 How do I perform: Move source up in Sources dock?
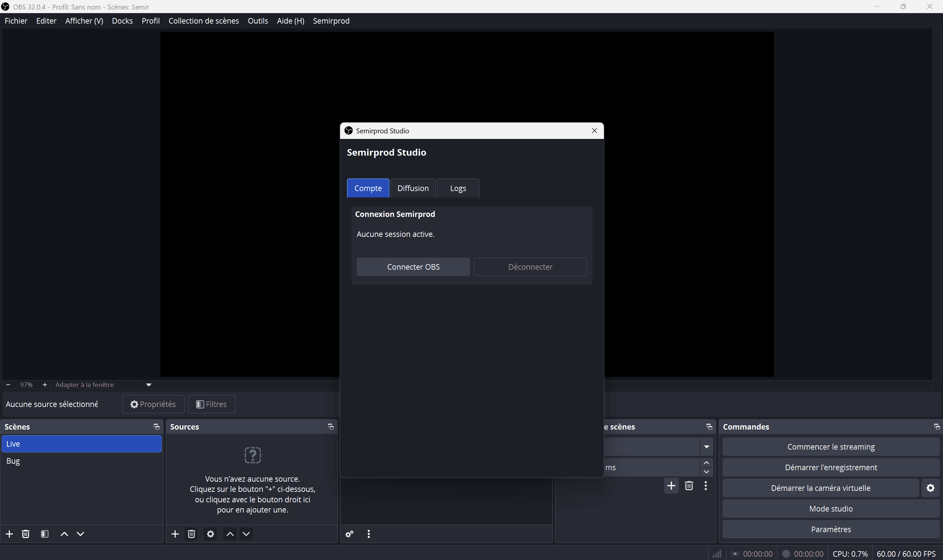230,533
